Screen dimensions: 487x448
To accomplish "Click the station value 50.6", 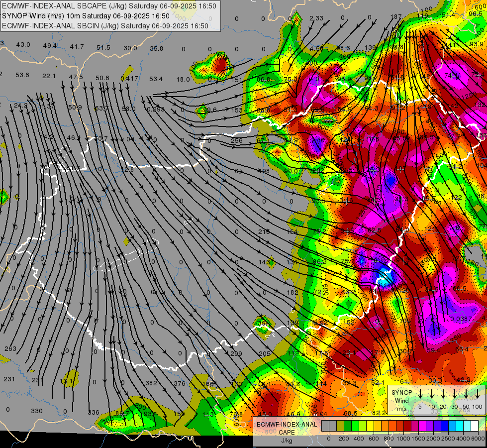I will coord(102,78).
